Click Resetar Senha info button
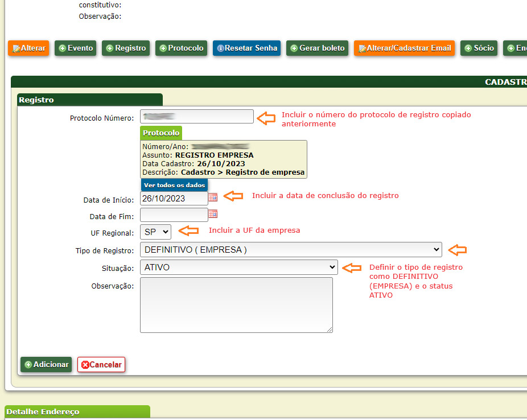The width and height of the screenshot is (527, 420). [x=247, y=48]
